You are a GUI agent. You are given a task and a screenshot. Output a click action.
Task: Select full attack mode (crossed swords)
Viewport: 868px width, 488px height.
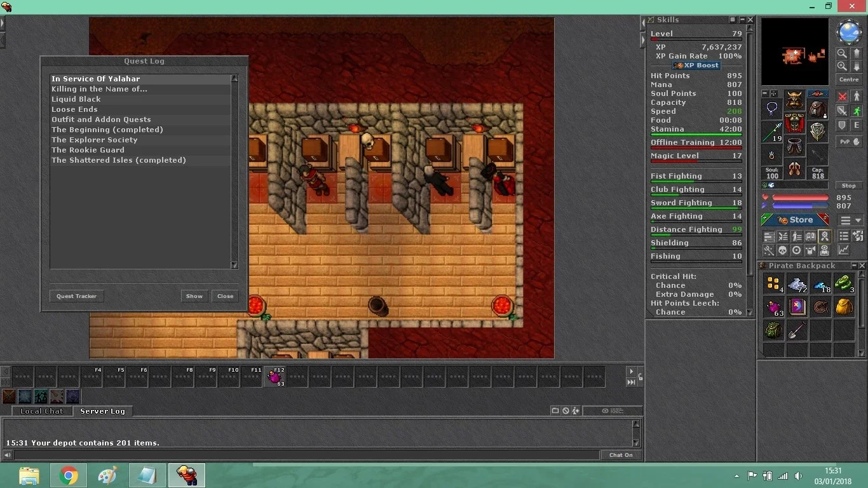(x=842, y=97)
